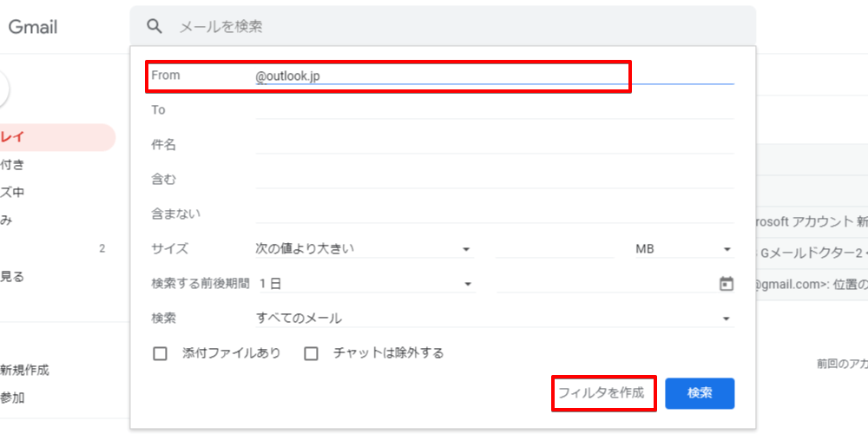Click the Gmail logo

(x=33, y=27)
